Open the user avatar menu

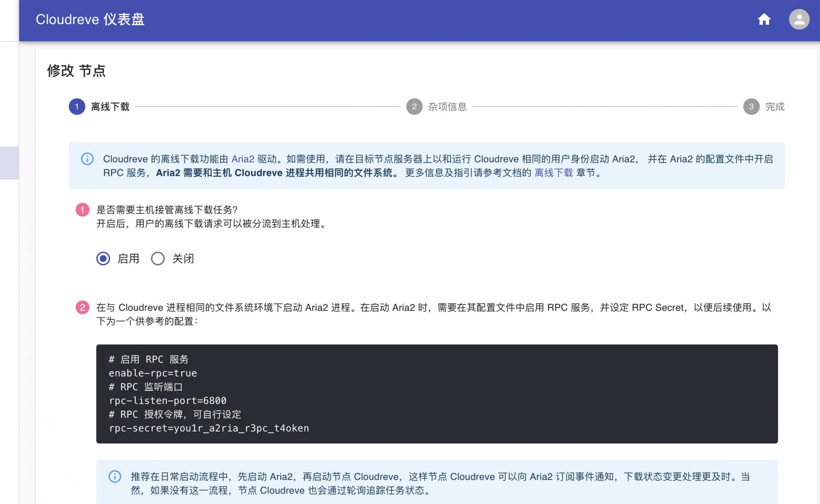[x=798, y=19]
